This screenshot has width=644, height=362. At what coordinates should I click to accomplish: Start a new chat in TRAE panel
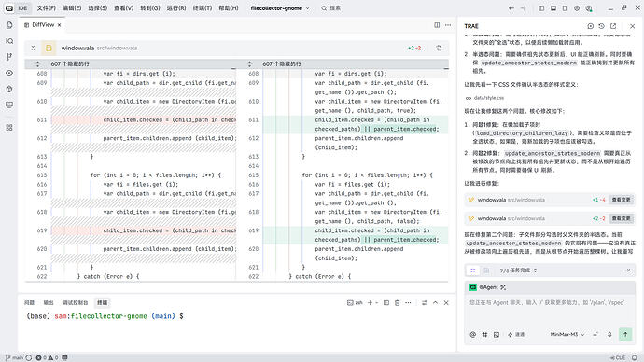click(590, 26)
